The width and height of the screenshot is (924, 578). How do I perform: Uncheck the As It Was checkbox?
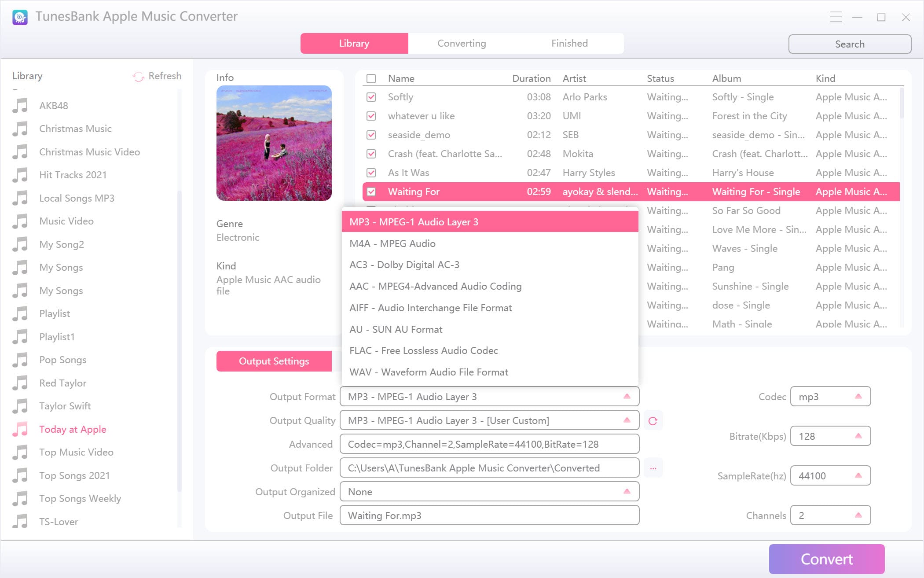[371, 173]
